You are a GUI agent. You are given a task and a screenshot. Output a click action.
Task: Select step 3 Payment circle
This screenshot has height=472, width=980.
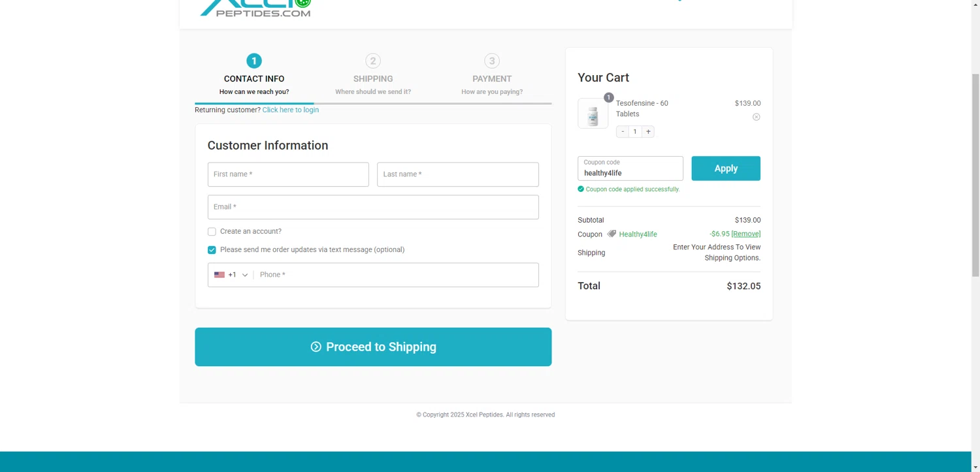[x=492, y=61]
